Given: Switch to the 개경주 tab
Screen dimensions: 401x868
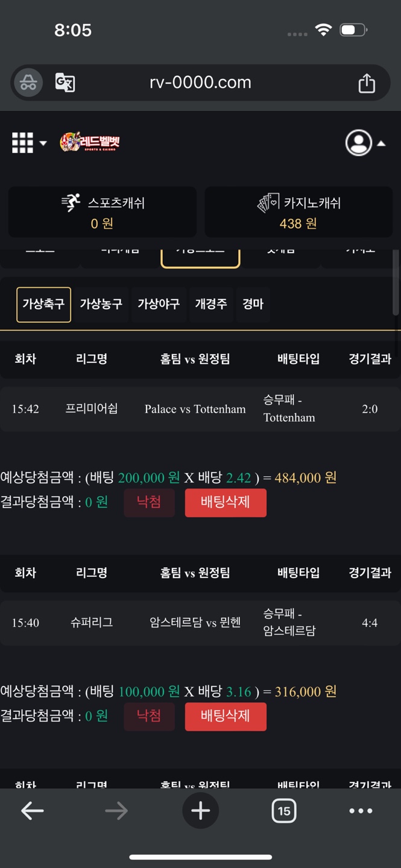Looking at the screenshot, I should (210, 304).
